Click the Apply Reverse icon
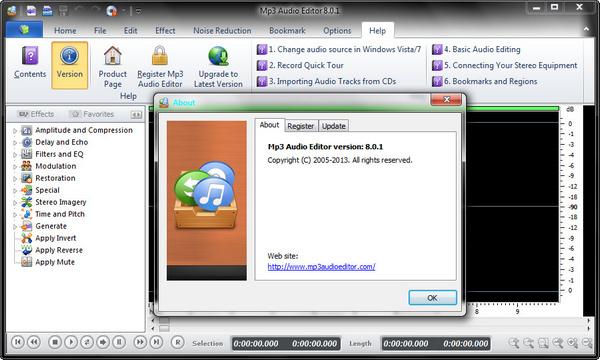The image size is (600, 360). click(x=26, y=250)
